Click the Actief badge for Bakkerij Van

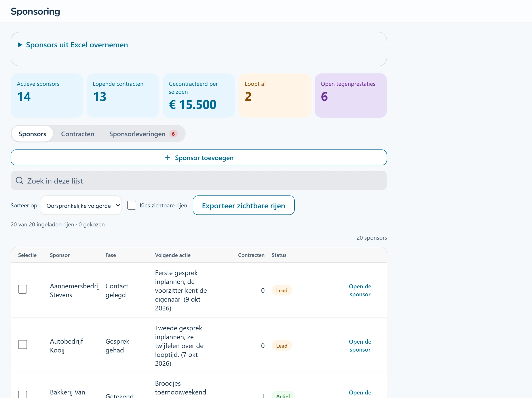(x=283, y=395)
